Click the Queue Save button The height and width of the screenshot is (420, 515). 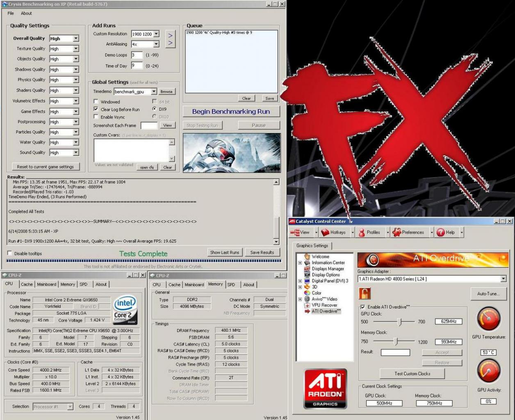(269, 98)
